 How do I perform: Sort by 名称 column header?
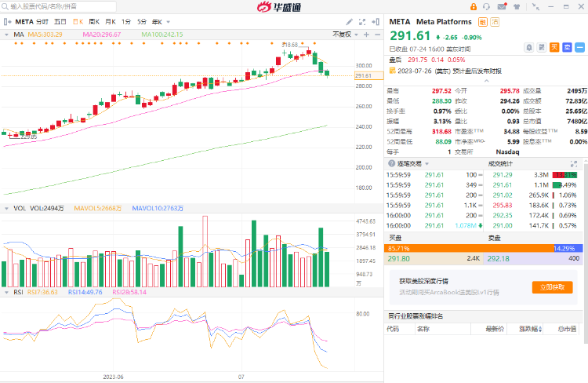pos(423,329)
